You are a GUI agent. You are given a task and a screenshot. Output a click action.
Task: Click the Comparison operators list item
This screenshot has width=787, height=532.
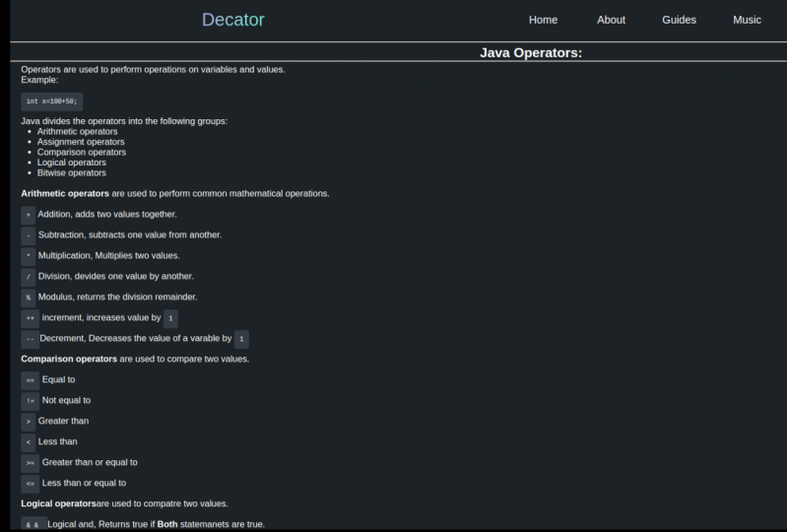(82, 152)
